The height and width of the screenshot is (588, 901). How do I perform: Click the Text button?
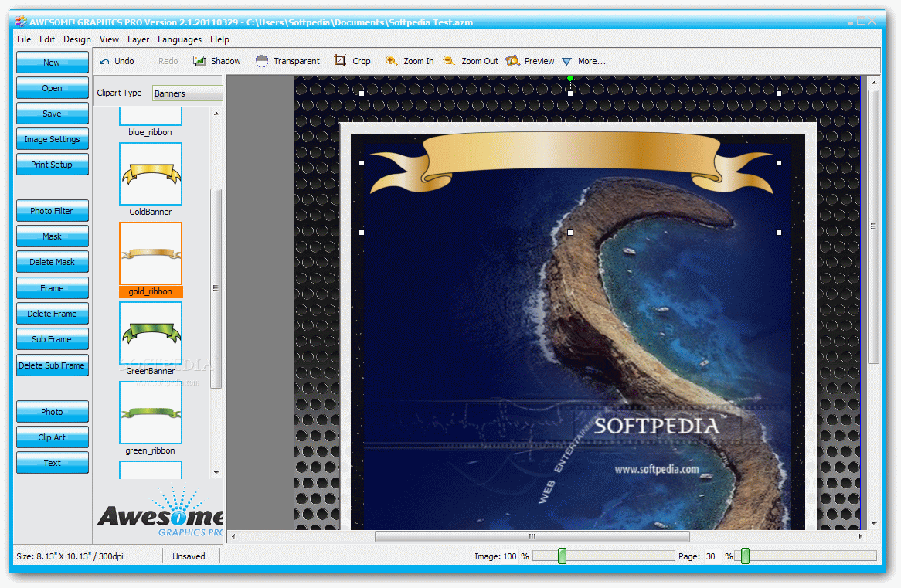[53, 463]
